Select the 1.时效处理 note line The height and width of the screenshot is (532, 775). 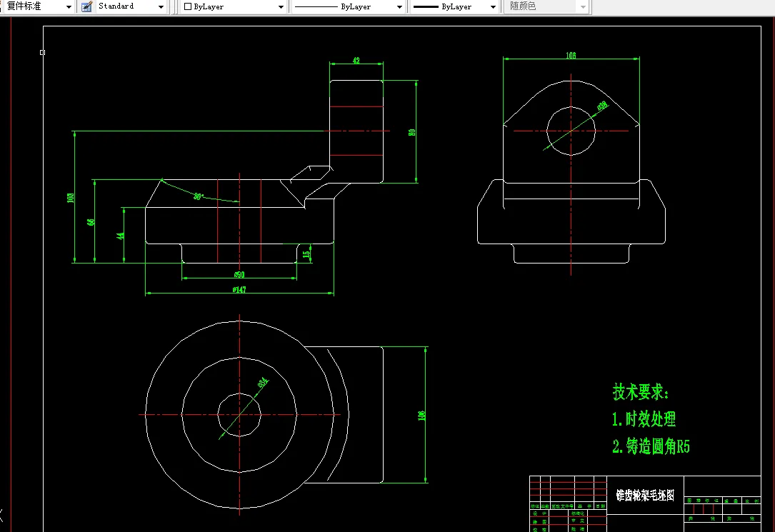(x=644, y=419)
